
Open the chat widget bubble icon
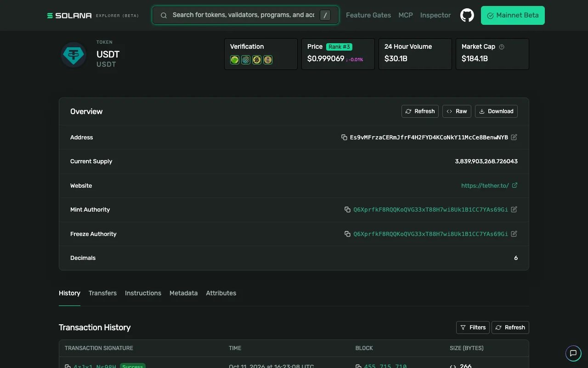pos(573,353)
